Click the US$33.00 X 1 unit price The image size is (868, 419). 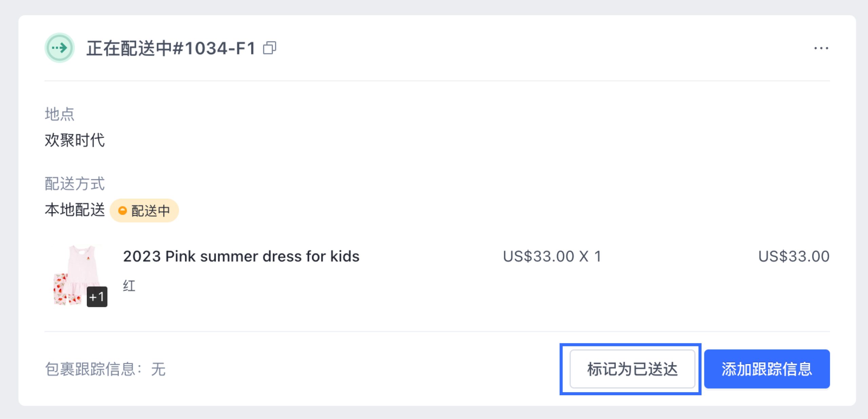(x=552, y=256)
